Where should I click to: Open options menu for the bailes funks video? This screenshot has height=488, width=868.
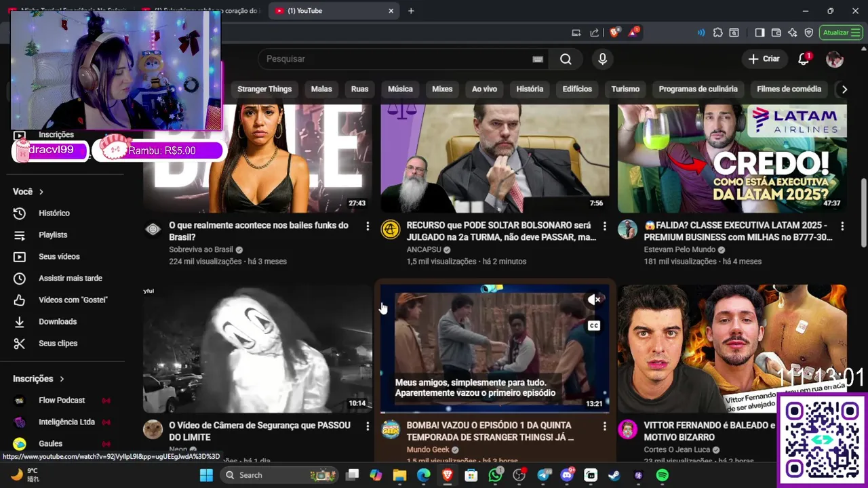click(368, 226)
